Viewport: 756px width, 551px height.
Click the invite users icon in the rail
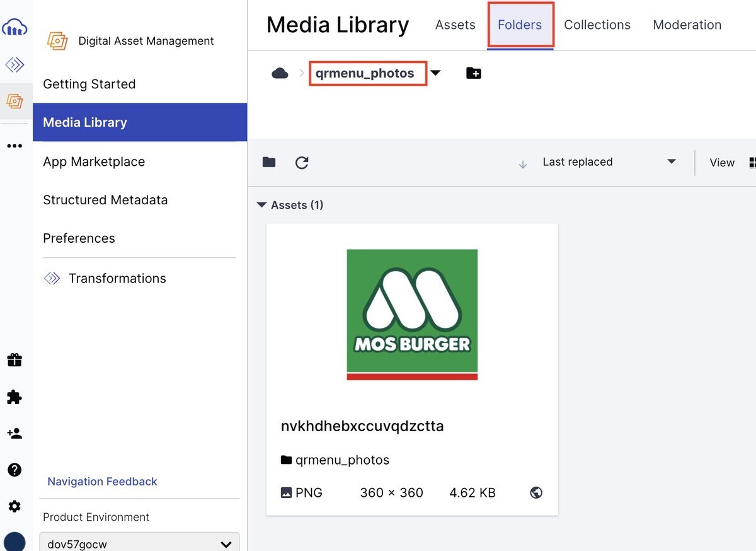pyautogui.click(x=14, y=433)
